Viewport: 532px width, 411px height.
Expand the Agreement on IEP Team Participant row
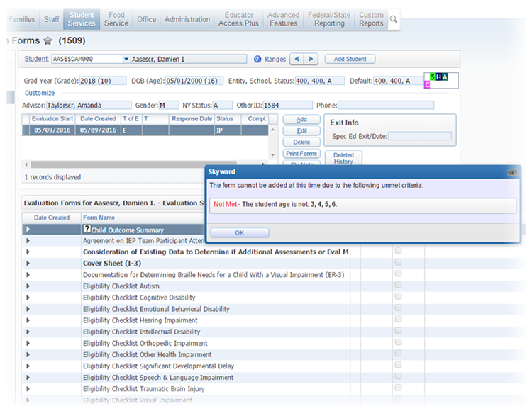tap(28, 240)
